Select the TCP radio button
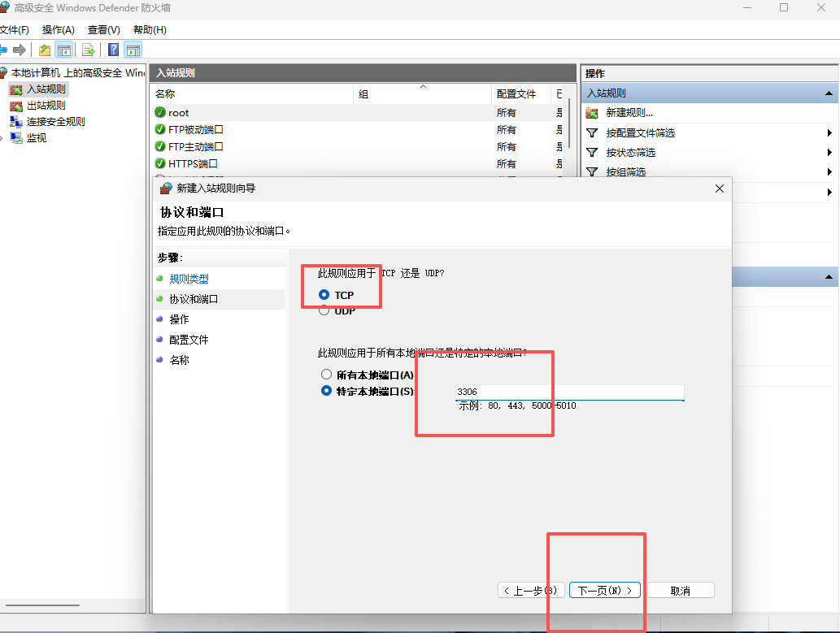Screen dimensions: 840x633 [324, 294]
